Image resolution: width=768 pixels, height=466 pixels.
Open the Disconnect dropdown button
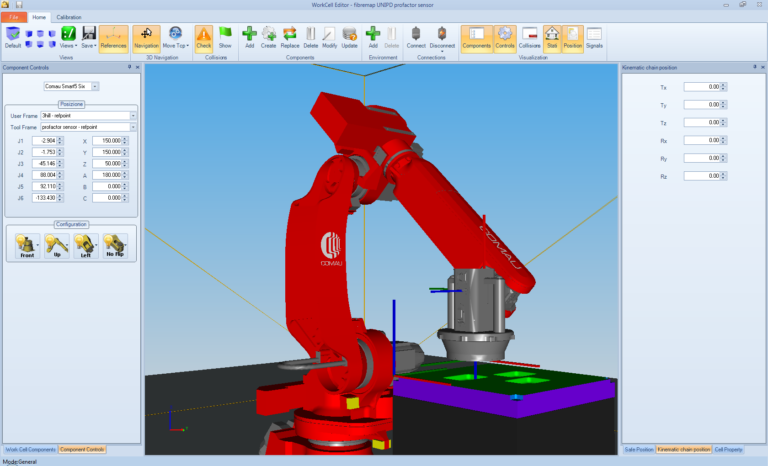tap(442, 38)
